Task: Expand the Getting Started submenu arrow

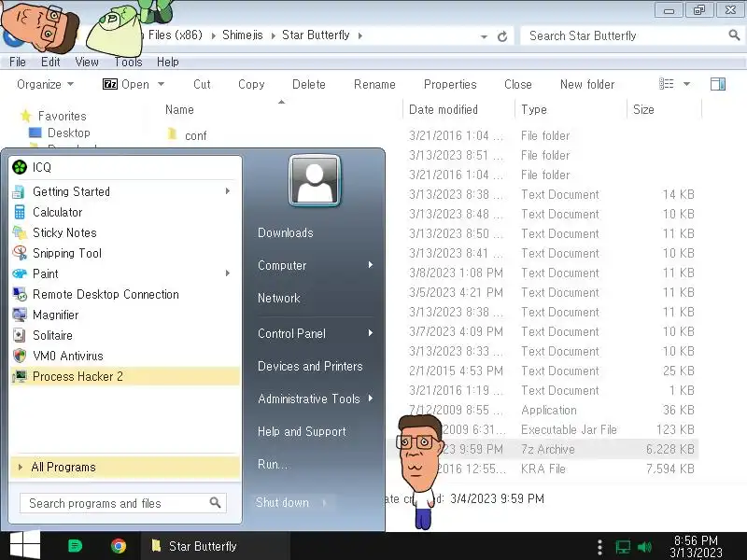Action: point(228,191)
